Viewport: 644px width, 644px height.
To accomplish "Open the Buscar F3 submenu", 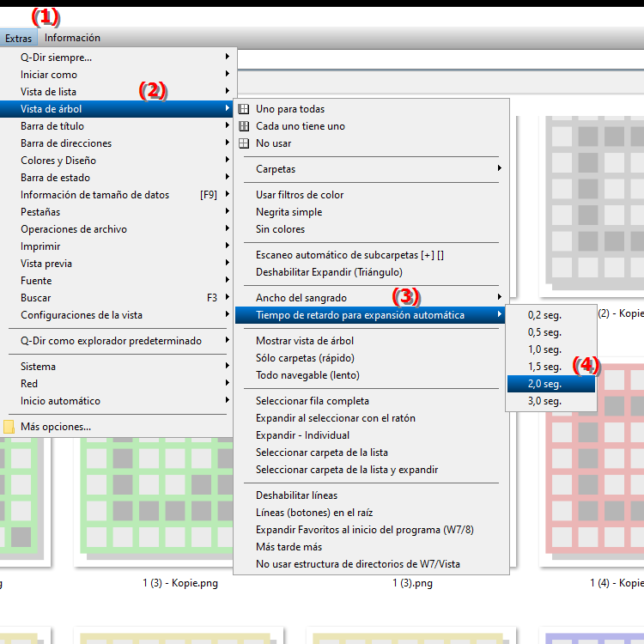I will point(117,298).
